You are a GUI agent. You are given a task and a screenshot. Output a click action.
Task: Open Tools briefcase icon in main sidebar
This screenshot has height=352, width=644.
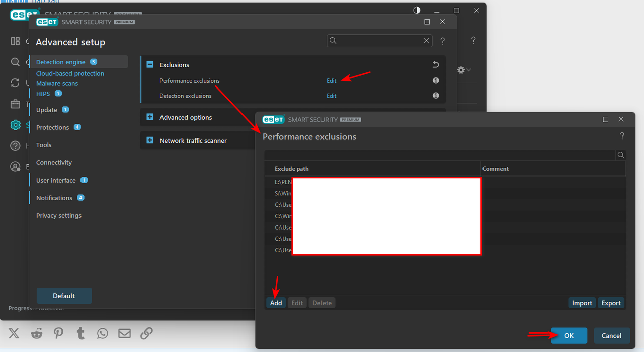tap(15, 104)
